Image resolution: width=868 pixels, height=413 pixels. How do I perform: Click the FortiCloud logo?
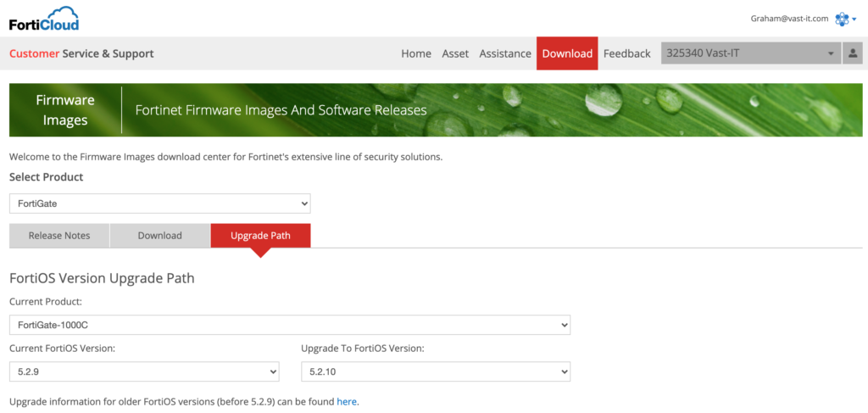coord(44,18)
